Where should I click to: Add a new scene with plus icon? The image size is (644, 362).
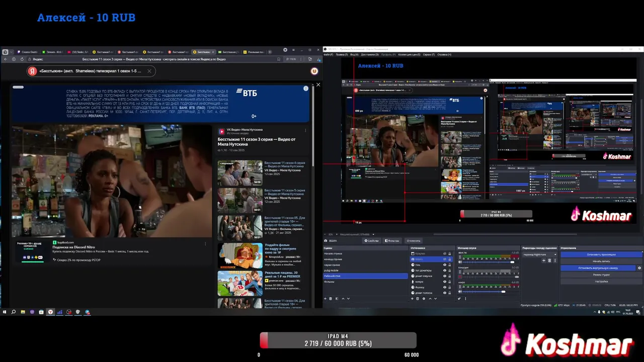325,299
